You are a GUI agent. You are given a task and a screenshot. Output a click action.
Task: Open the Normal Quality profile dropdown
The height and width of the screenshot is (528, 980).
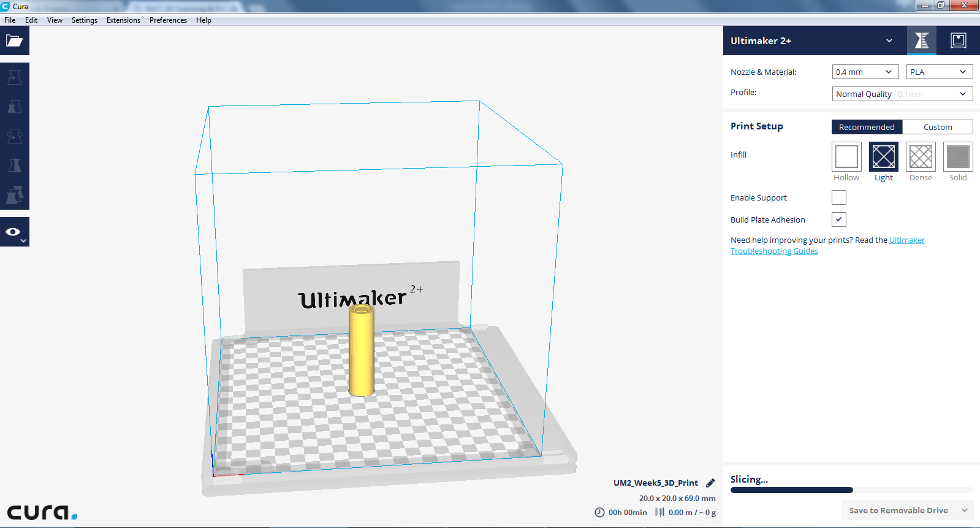(903, 94)
